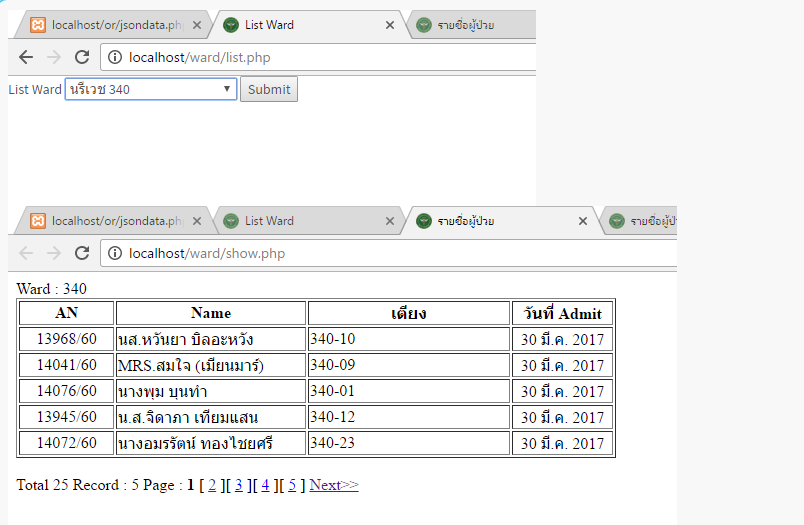The width and height of the screenshot is (804, 525).
Task: Click bed cell 340-23
Action: 409,443
